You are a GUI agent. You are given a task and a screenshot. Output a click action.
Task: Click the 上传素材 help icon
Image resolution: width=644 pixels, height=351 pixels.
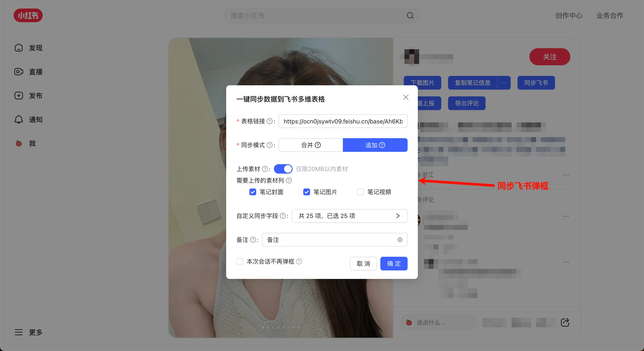tap(265, 169)
